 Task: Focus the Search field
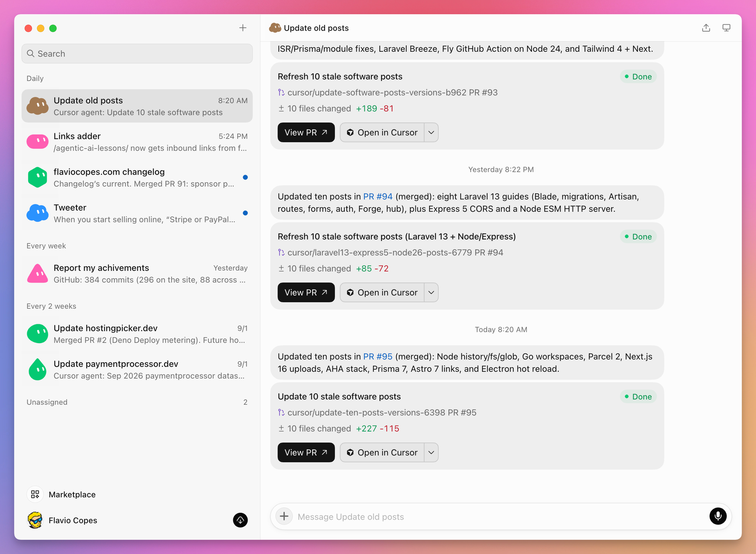pyautogui.click(x=137, y=54)
